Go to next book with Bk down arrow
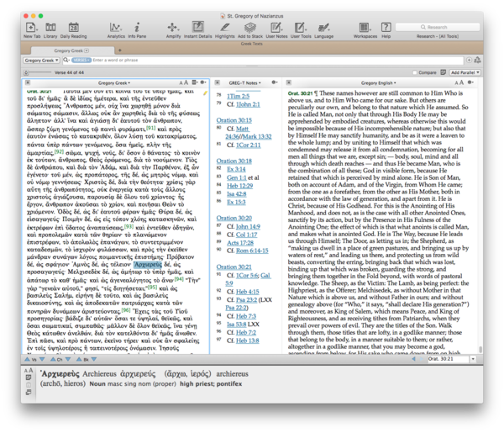The width and height of the screenshot is (504, 433). point(94,359)
